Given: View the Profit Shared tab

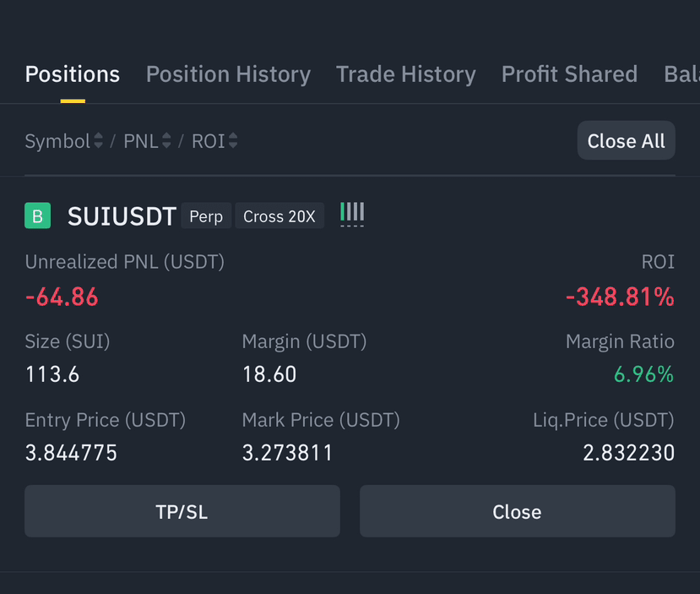Looking at the screenshot, I should pyautogui.click(x=569, y=74).
